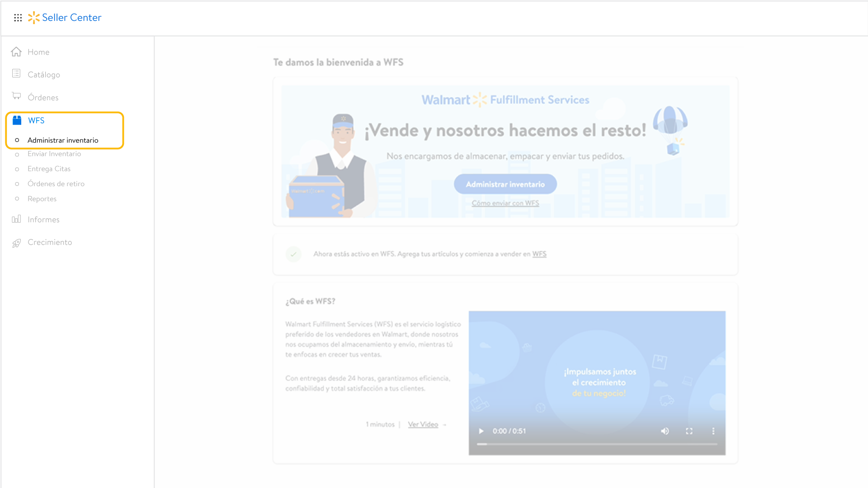This screenshot has width=868, height=488.
Task: Select the WFS menu item
Action: 36,121
